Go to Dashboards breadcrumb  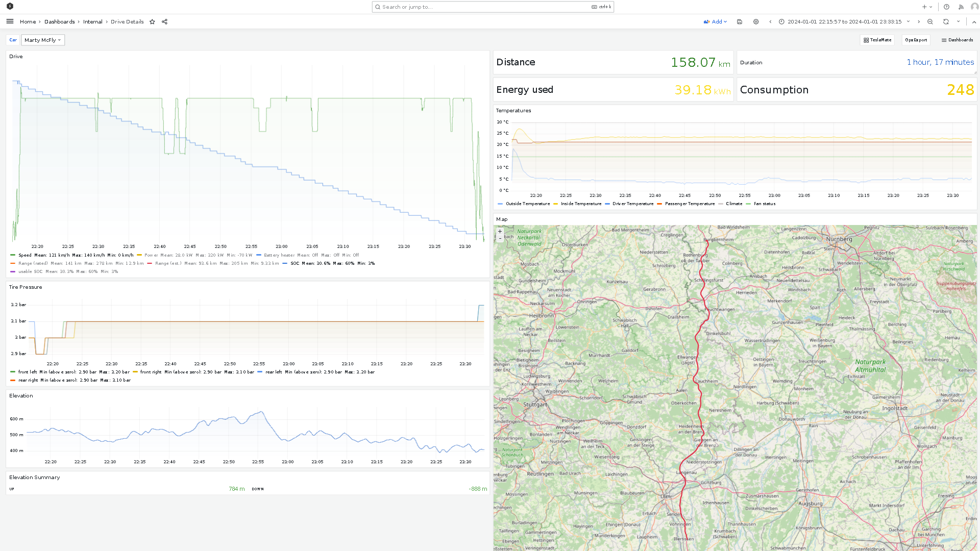click(59, 22)
